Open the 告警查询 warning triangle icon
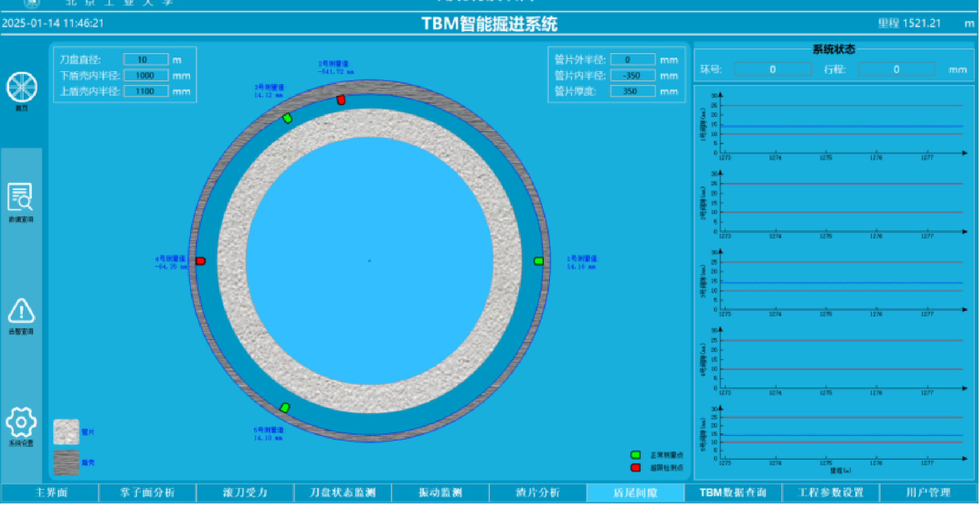Image resolution: width=980 pixels, height=505 pixels. (x=21, y=311)
